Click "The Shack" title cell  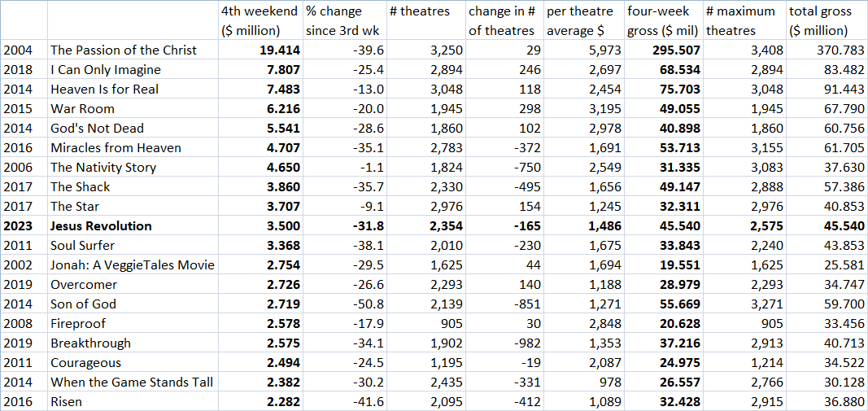tap(133, 186)
